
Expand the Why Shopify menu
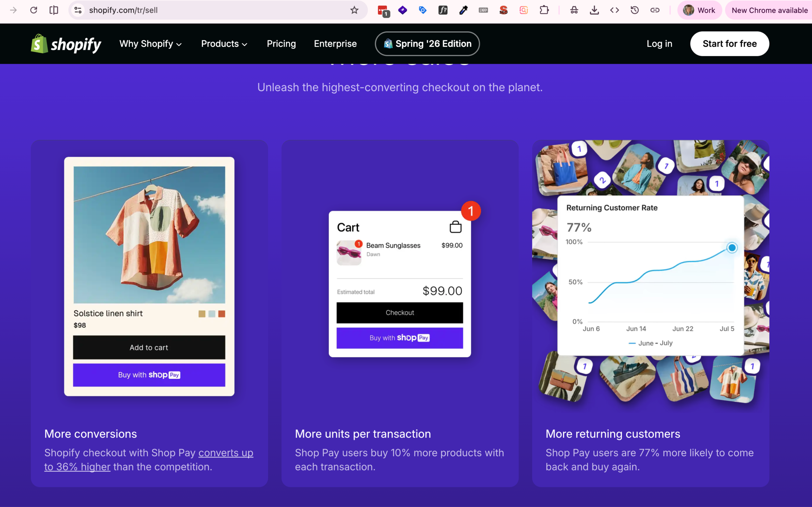tap(150, 43)
